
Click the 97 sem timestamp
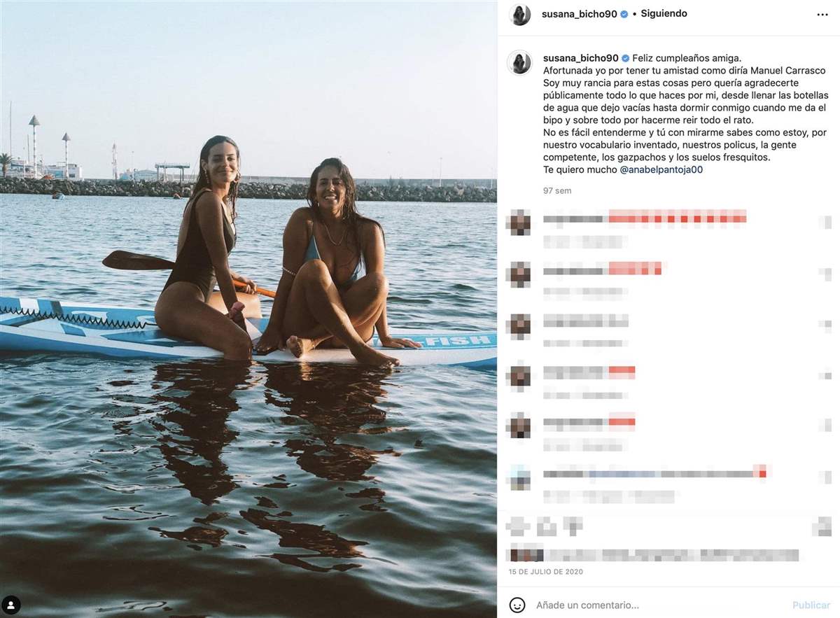click(557, 190)
